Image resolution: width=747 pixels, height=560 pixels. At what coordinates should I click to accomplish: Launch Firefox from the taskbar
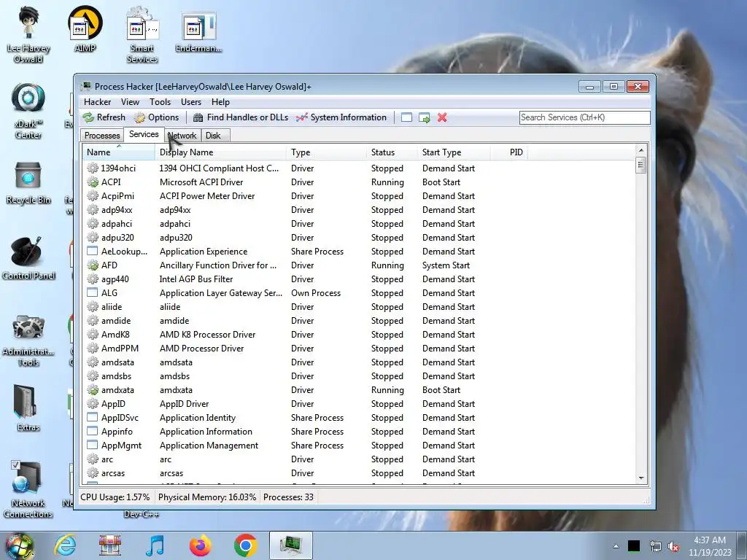tap(200, 545)
